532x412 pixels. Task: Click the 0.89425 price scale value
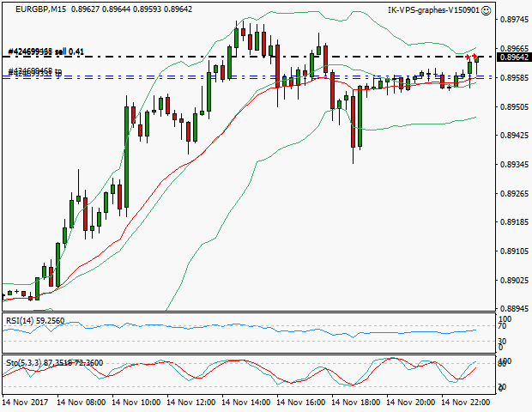(514, 136)
